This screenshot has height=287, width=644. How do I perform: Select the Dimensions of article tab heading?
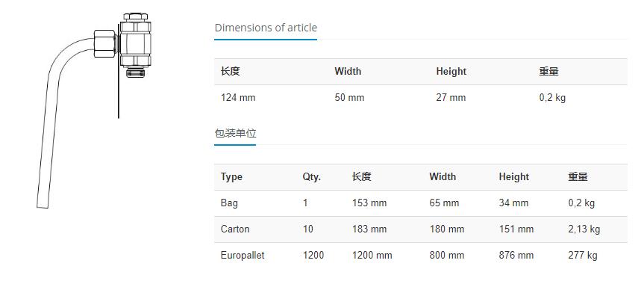266,28
